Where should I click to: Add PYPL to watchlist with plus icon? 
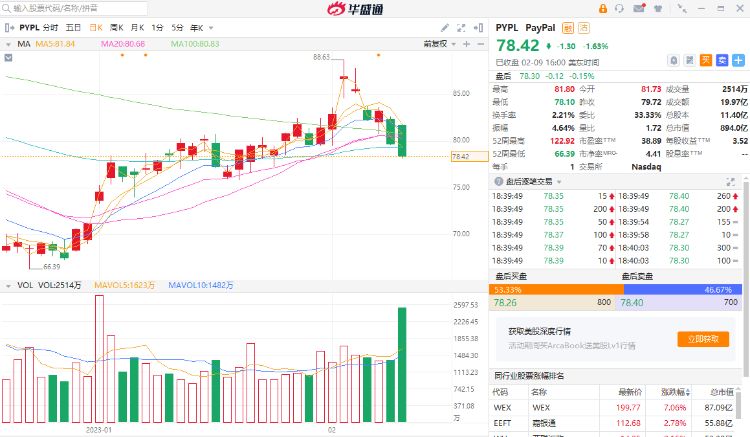(x=738, y=60)
